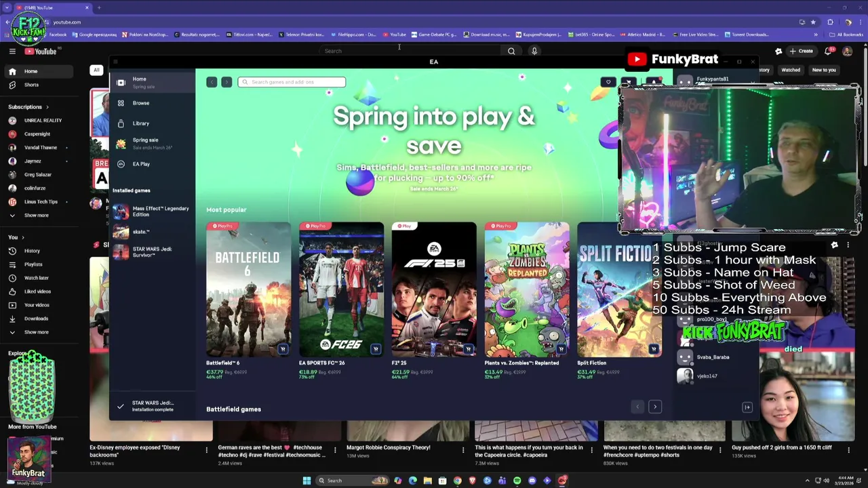Open Browse in EA app sidebar

(x=152, y=103)
